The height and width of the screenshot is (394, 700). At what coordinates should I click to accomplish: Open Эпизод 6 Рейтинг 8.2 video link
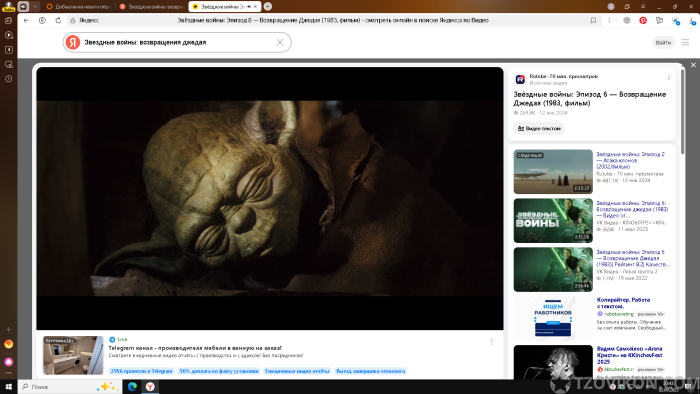[x=633, y=258]
